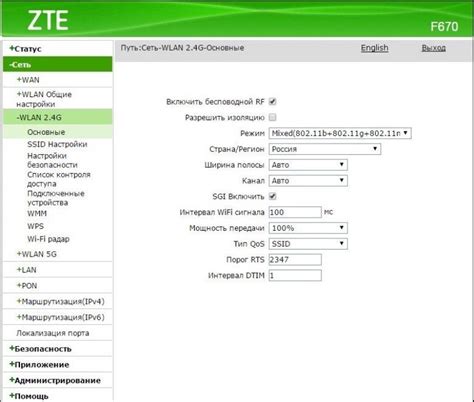Toggle the SGI Включить checkbox
This screenshot has width=474, height=402.
pos(273,196)
